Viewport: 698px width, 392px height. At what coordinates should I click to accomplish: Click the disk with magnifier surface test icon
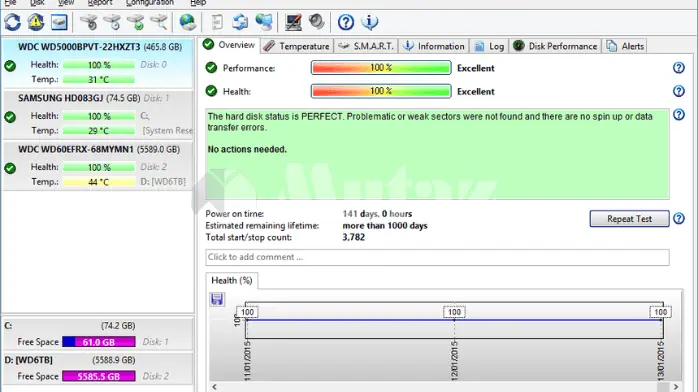(x=158, y=22)
